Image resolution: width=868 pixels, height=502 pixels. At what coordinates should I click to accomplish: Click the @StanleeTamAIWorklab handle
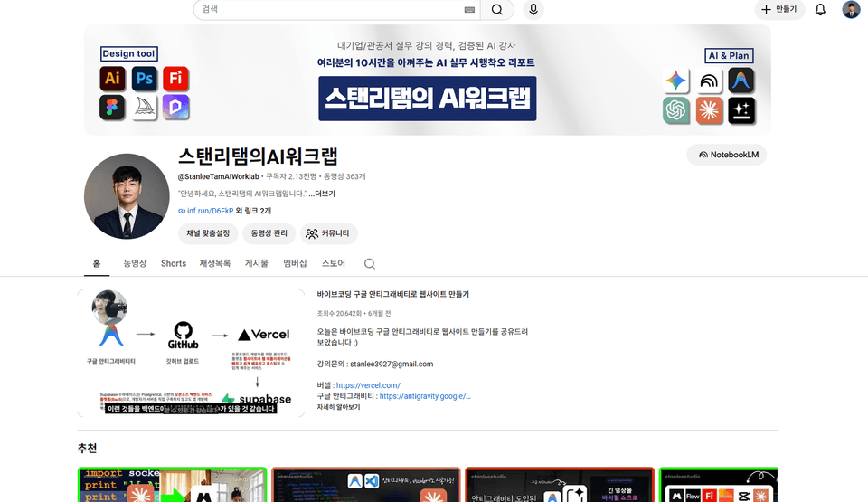pos(218,176)
